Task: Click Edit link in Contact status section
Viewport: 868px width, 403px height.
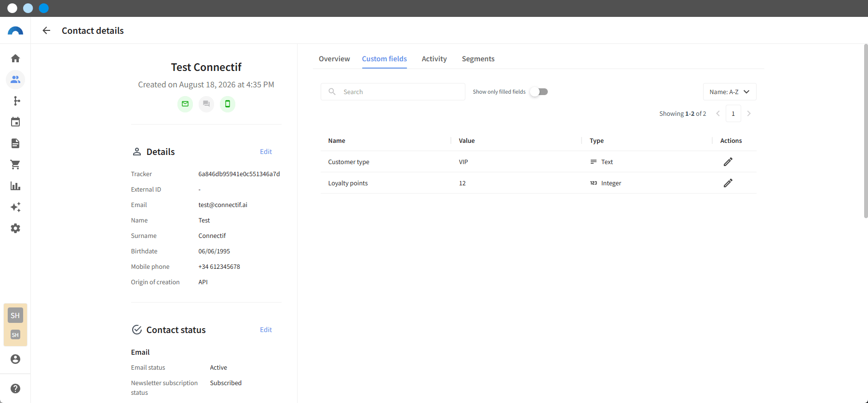Action: (266, 330)
